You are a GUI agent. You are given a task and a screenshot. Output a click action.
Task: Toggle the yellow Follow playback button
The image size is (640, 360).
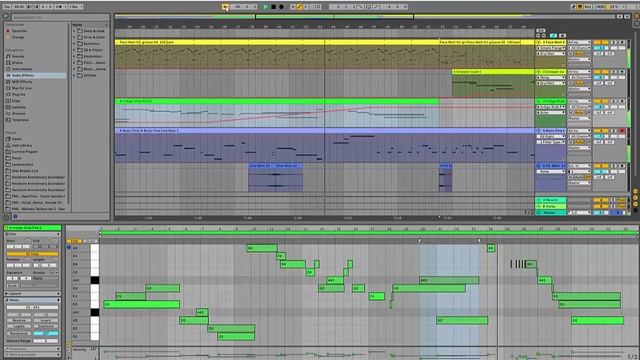225,7
